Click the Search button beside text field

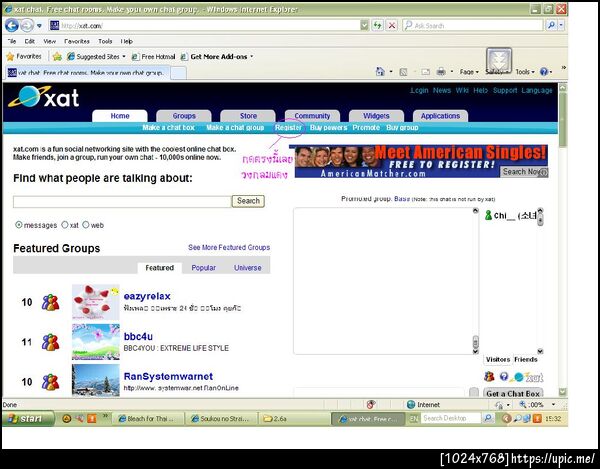point(248,201)
